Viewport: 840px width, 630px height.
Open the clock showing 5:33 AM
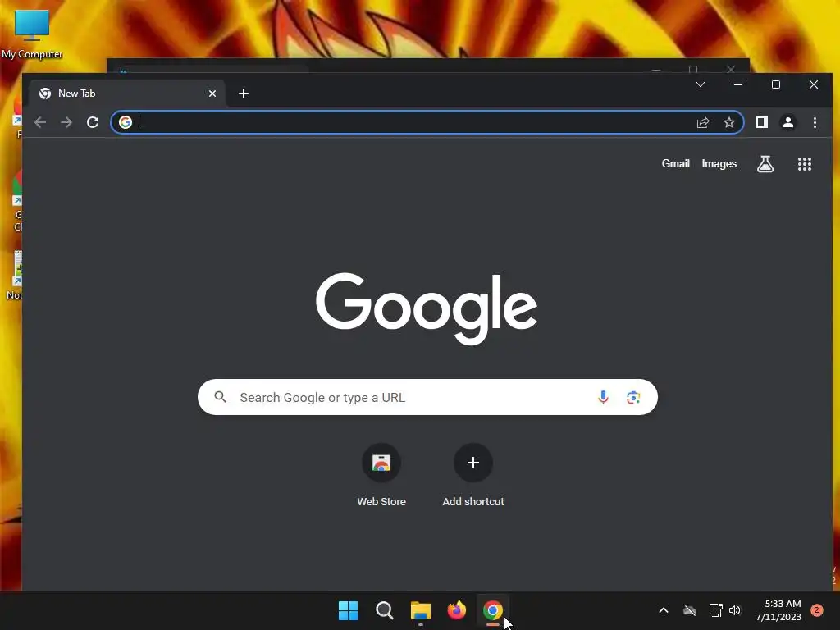click(778, 610)
